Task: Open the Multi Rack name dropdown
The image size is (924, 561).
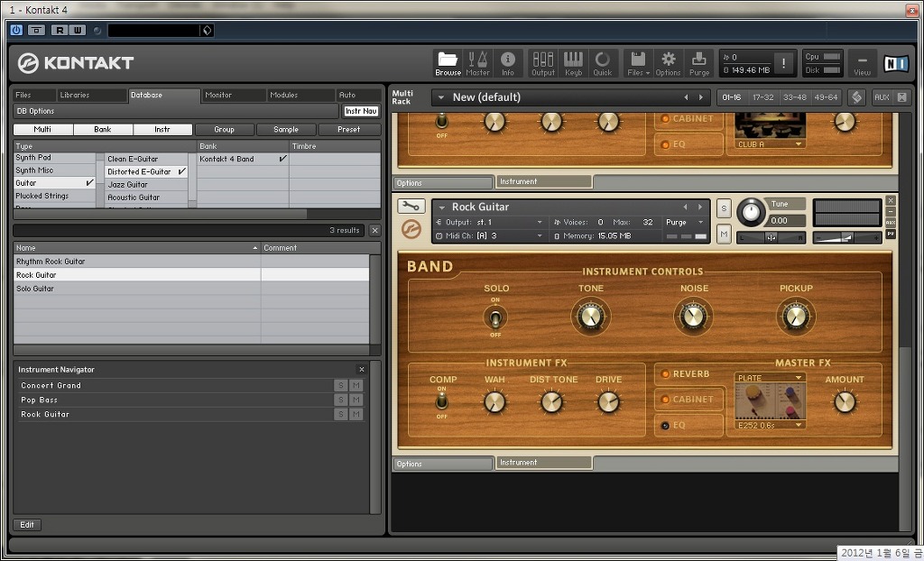Action: click(440, 97)
